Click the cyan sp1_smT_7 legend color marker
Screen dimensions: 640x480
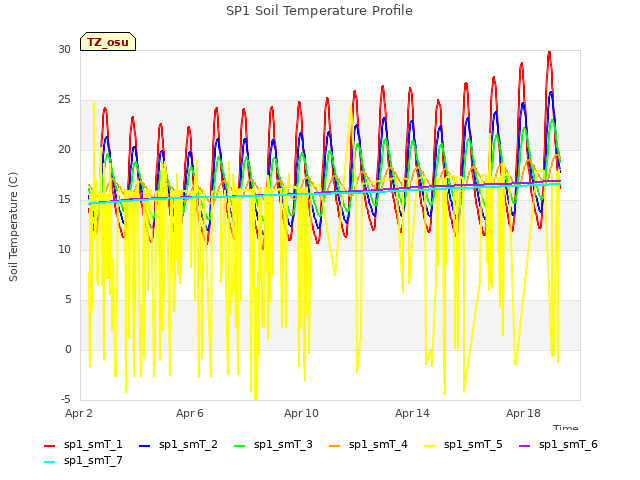click(x=49, y=462)
